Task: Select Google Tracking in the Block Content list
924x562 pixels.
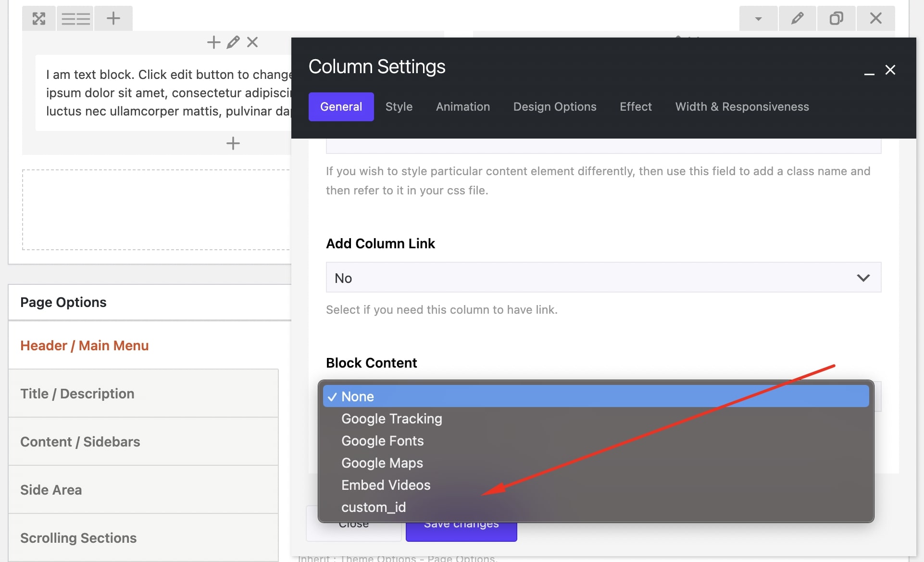Action: [391, 419]
